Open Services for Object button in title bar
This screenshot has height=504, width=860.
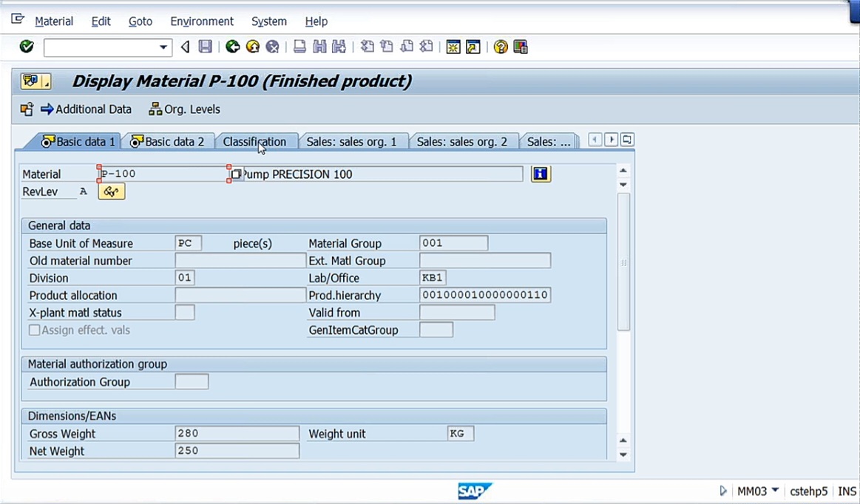point(35,81)
